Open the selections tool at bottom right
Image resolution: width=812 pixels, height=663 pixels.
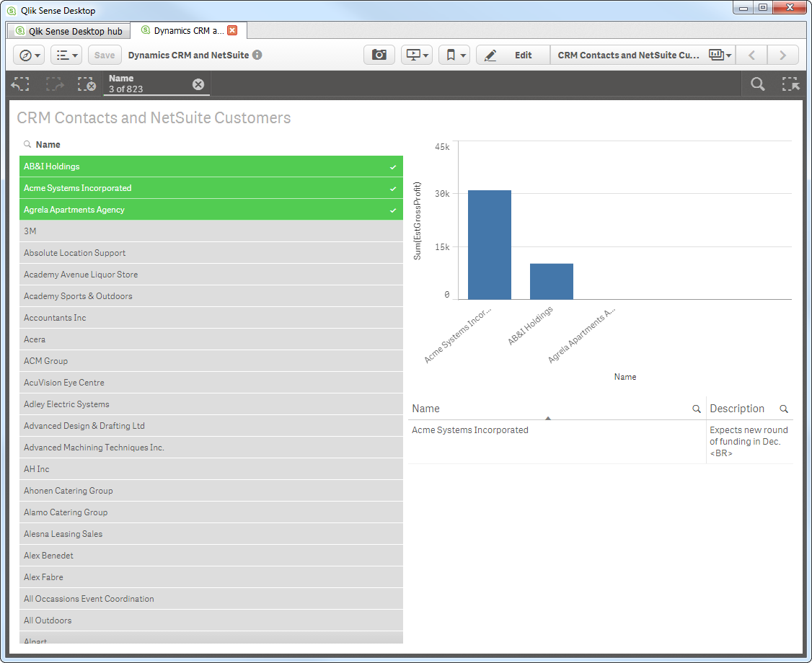coord(790,84)
